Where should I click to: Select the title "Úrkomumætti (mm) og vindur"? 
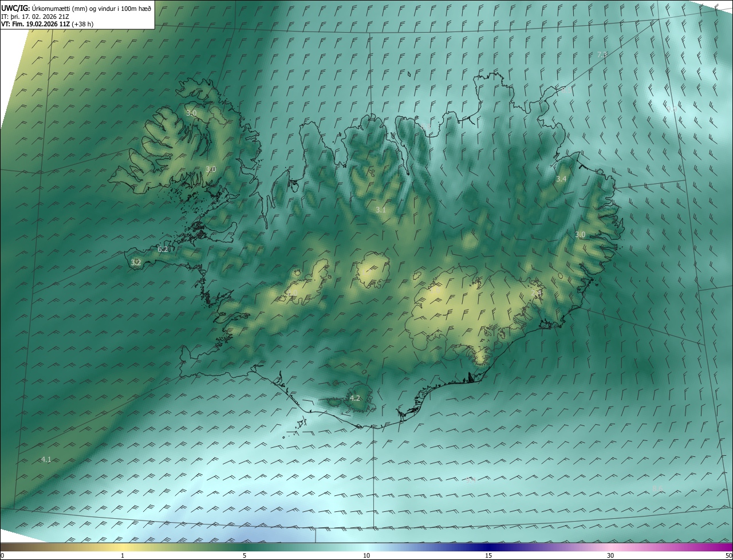coord(73,8)
